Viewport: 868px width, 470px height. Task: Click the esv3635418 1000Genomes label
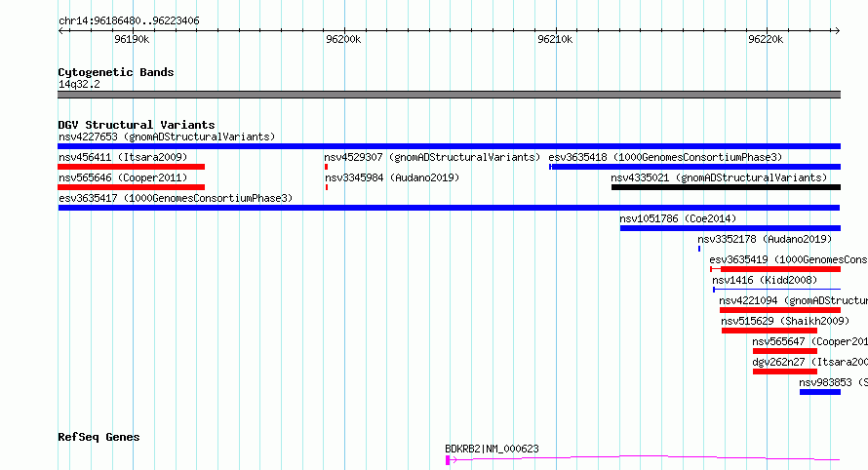pyautogui.click(x=665, y=157)
